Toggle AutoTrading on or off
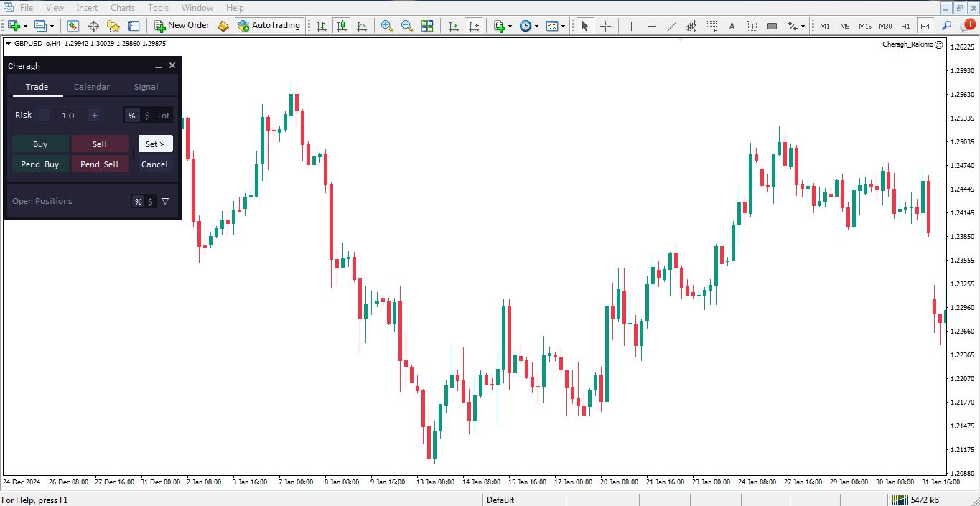 pos(269,26)
